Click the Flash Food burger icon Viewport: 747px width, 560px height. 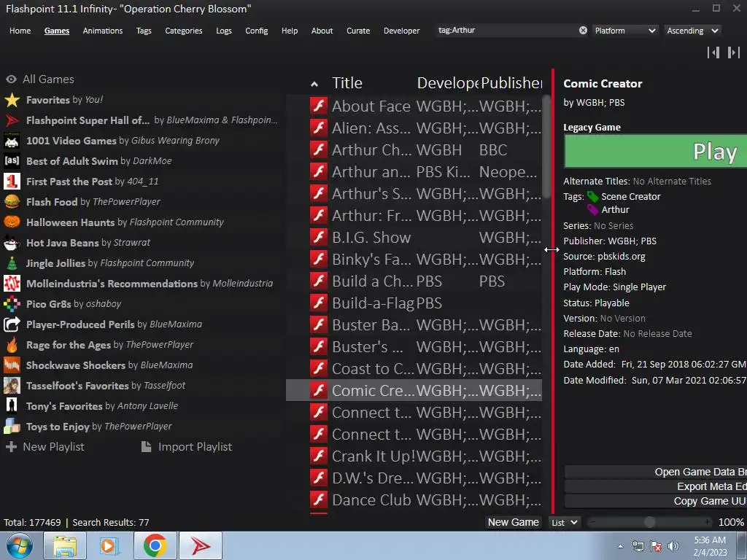pyautogui.click(x=12, y=201)
